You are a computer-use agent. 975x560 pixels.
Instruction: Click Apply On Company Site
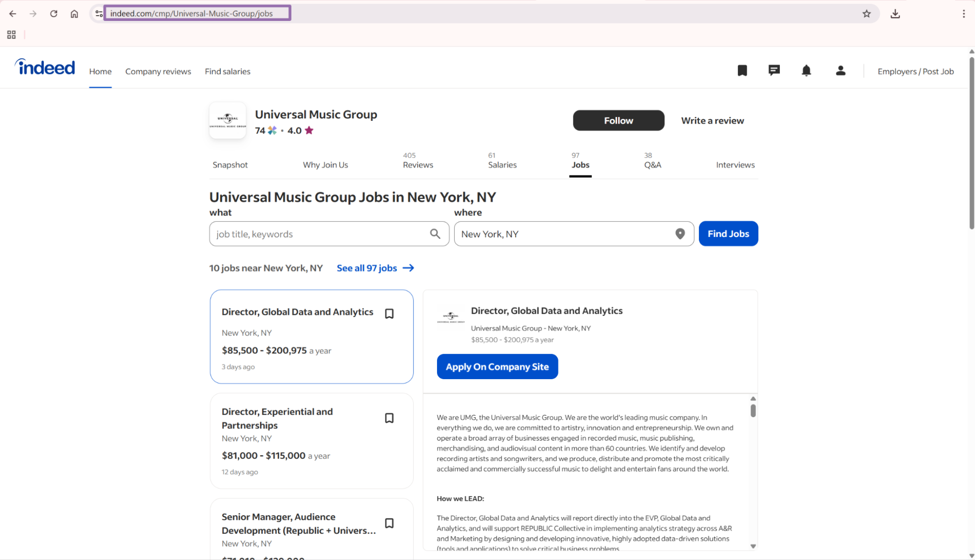click(497, 367)
